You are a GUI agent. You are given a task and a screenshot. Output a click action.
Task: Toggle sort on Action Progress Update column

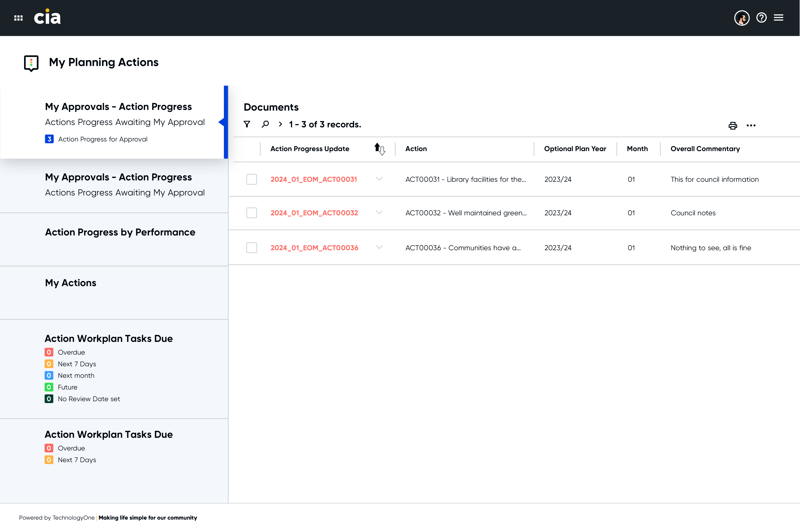tap(379, 149)
